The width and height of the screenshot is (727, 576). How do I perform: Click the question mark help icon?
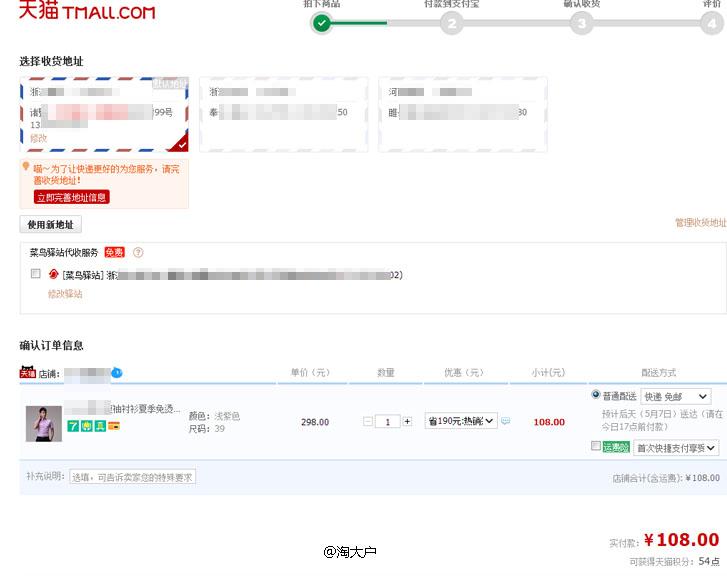(x=138, y=252)
